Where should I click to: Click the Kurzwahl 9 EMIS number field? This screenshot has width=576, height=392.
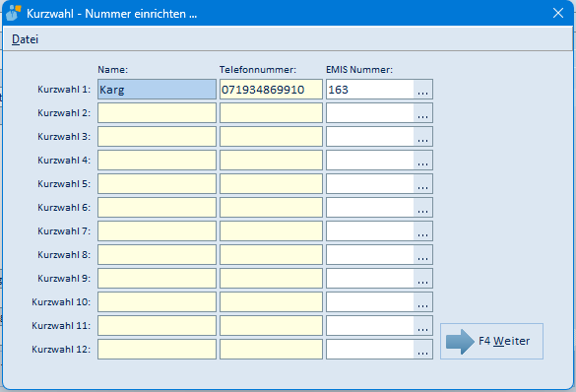(370, 278)
